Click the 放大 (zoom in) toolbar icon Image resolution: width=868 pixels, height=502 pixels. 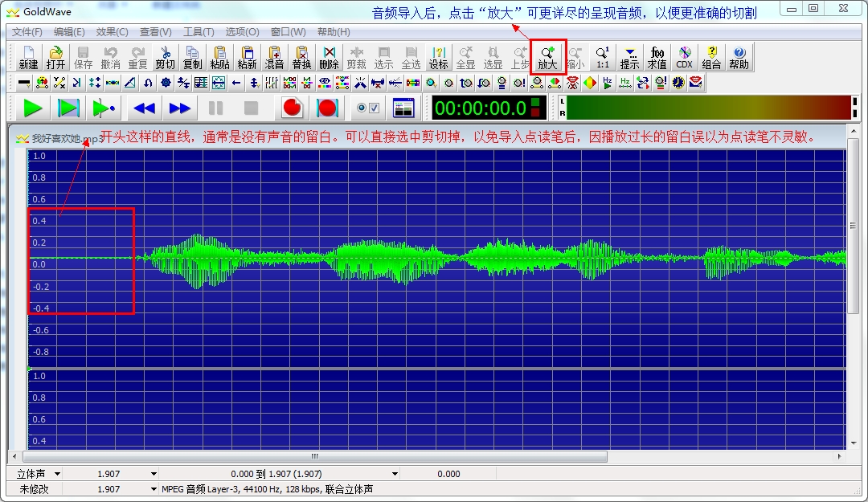(x=547, y=57)
